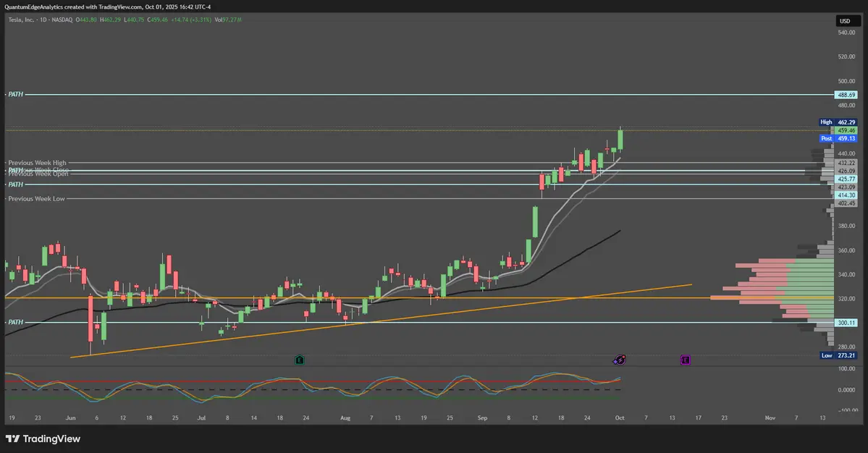Click the NASDAQ exchange label
Image resolution: width=868 pixels, height=453 pixels.
(62, 20)
